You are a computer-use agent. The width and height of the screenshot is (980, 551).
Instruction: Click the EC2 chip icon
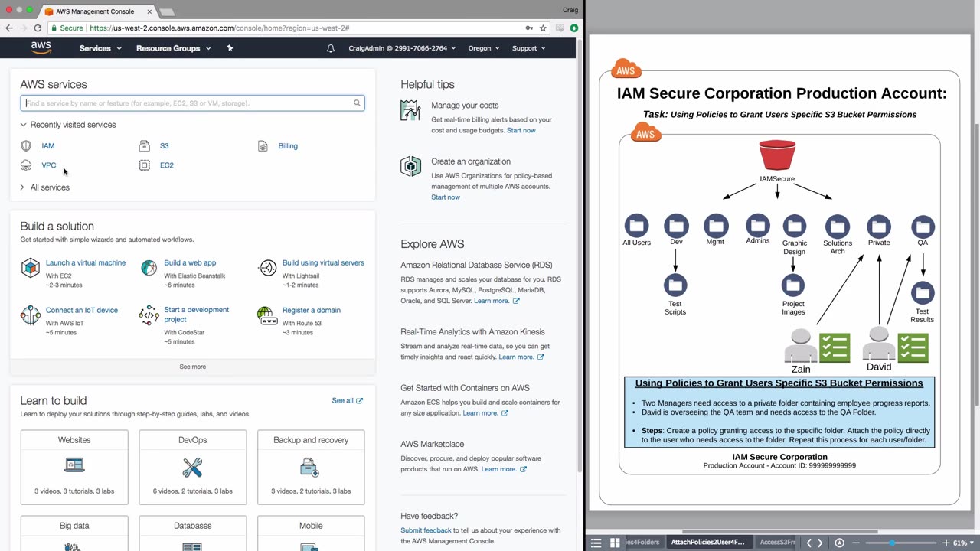point(145,165)
